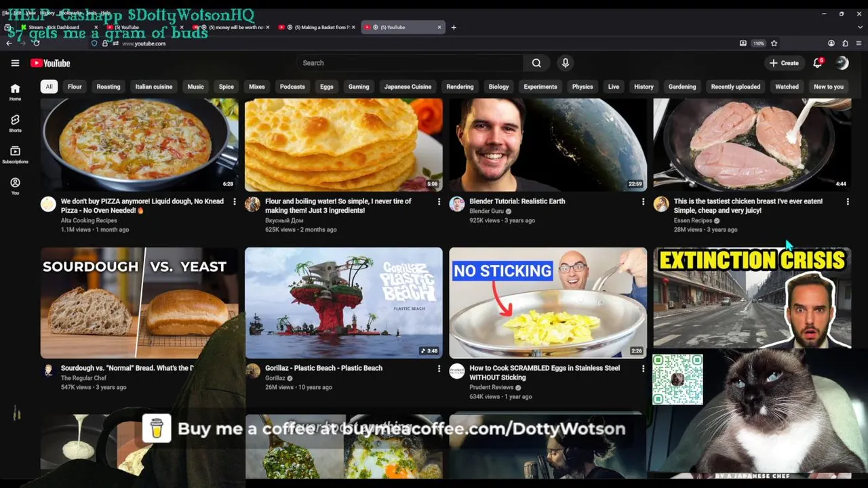Open the You page in sidebar
The width and height of the screenshot is (868, 488).
pos(15,186)
